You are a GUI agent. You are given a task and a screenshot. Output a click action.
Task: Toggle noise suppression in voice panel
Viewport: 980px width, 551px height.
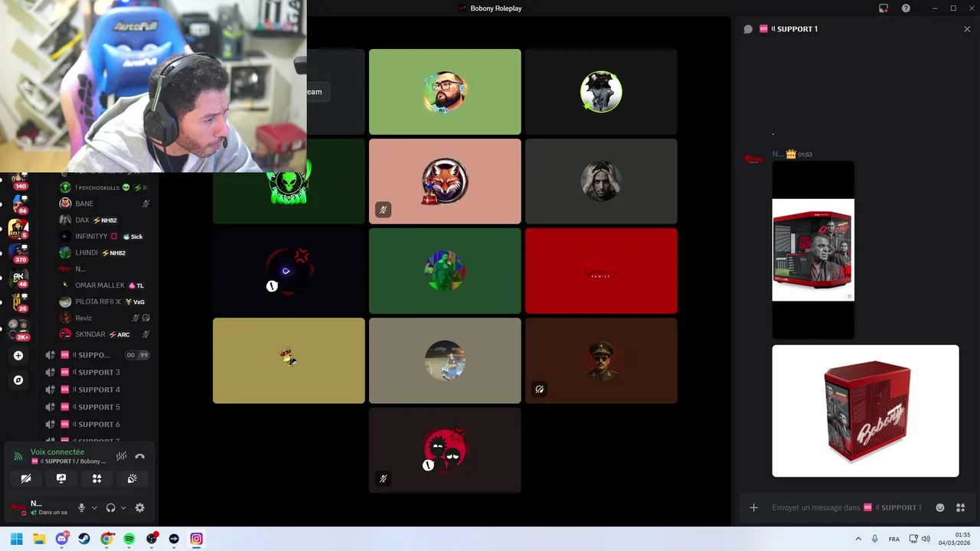(x=121, y=456)
